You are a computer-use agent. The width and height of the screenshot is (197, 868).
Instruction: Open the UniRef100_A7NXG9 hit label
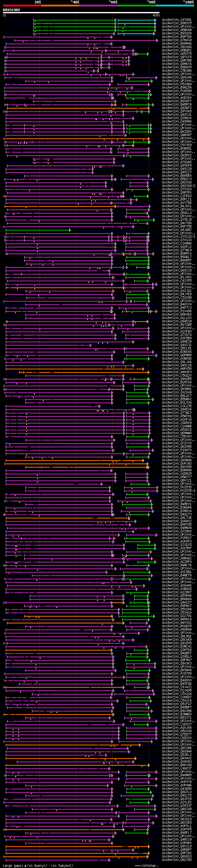point(177,40)
